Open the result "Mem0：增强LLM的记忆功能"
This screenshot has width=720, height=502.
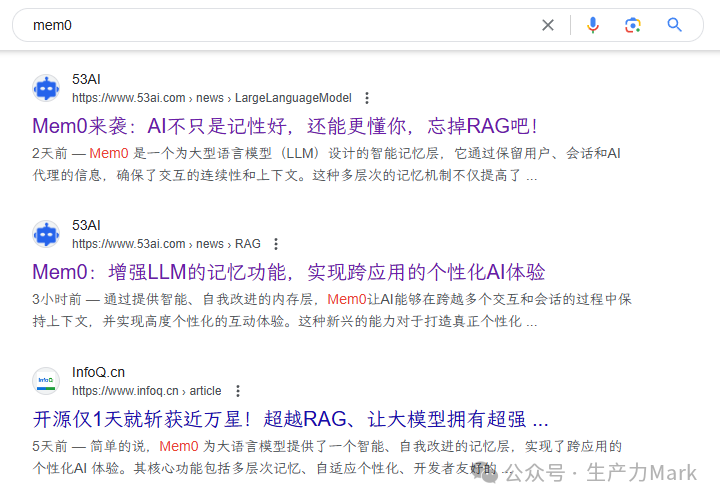pos(288,272)
